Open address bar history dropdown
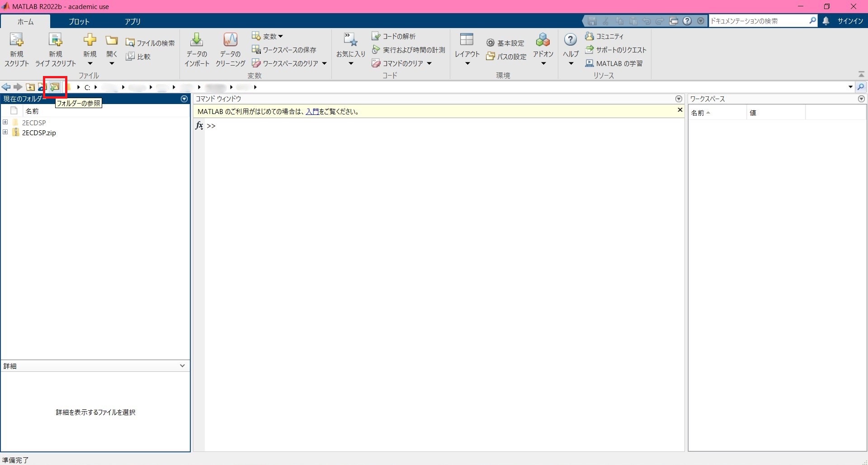 point(850,87)
